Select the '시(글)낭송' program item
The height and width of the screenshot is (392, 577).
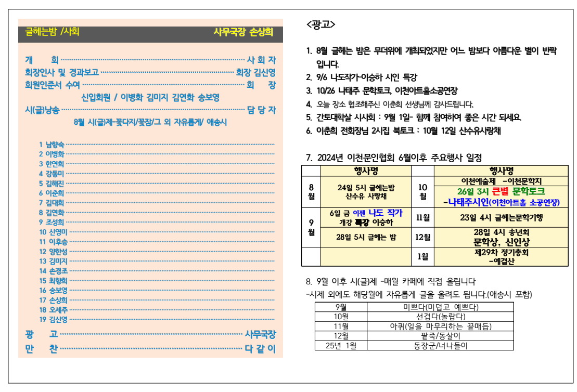tap(42, 110)
